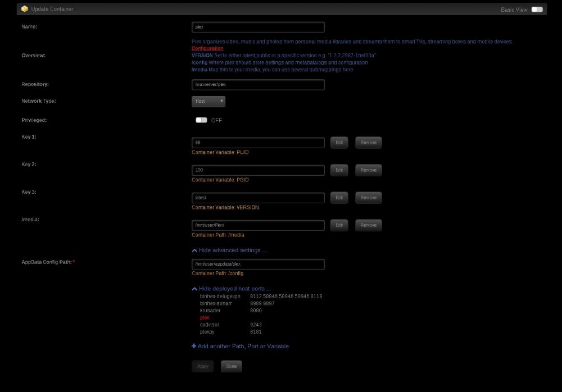Open the red Configuration link

pyautogui.click(x=207, y=48)
